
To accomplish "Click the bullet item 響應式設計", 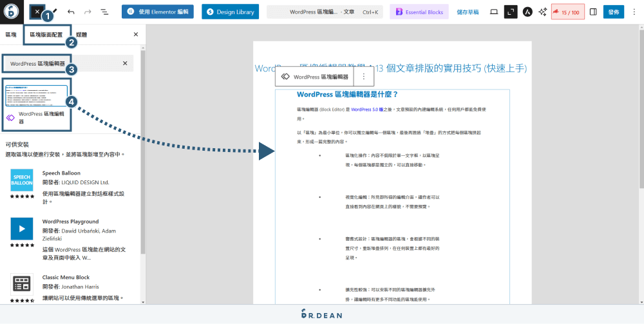I will pos(393,248).
